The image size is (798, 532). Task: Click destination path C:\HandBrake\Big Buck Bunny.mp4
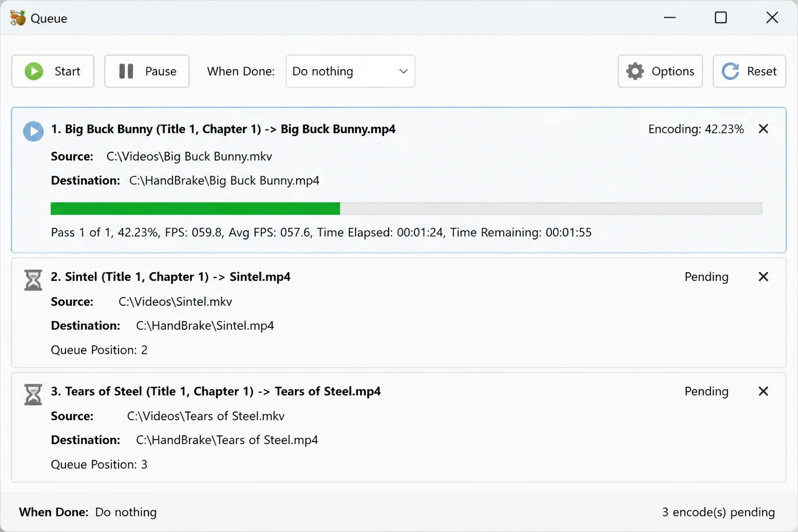[x=224, y=180]
